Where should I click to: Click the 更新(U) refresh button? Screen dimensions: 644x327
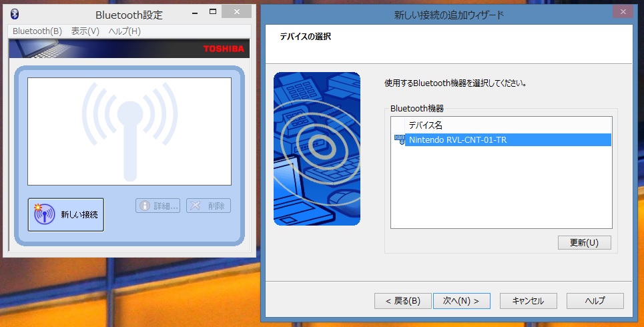584,243
